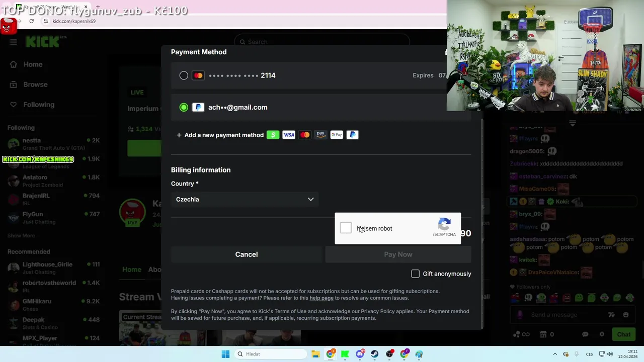Open chat settings gear icon
The height and width of the screenshot is (362, 644).
[x=602, y=334]
